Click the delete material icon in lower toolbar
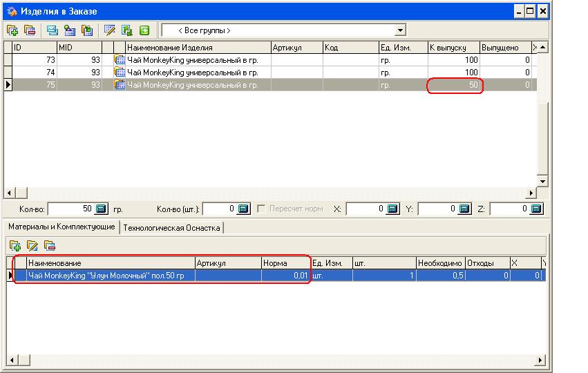 (x=49, y=245)
